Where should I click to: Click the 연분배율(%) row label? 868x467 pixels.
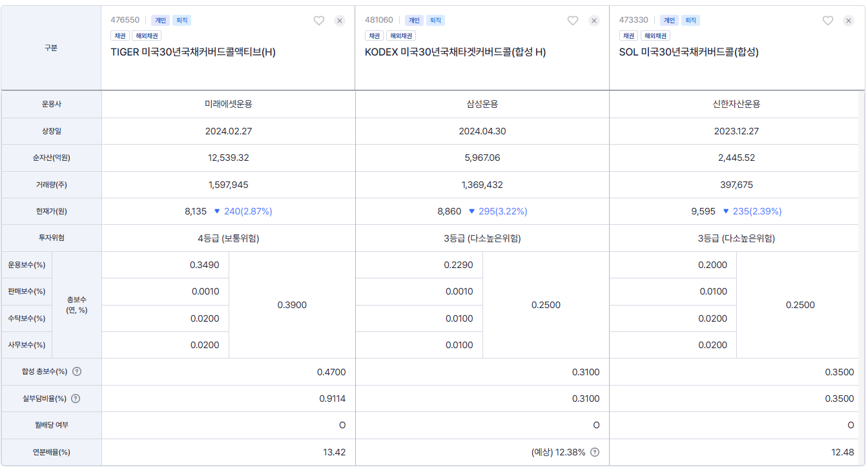[51, 452]
